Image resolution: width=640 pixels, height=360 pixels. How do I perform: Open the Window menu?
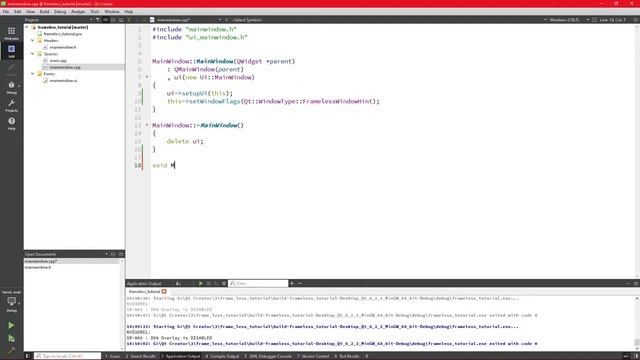(x=112, y=11)
